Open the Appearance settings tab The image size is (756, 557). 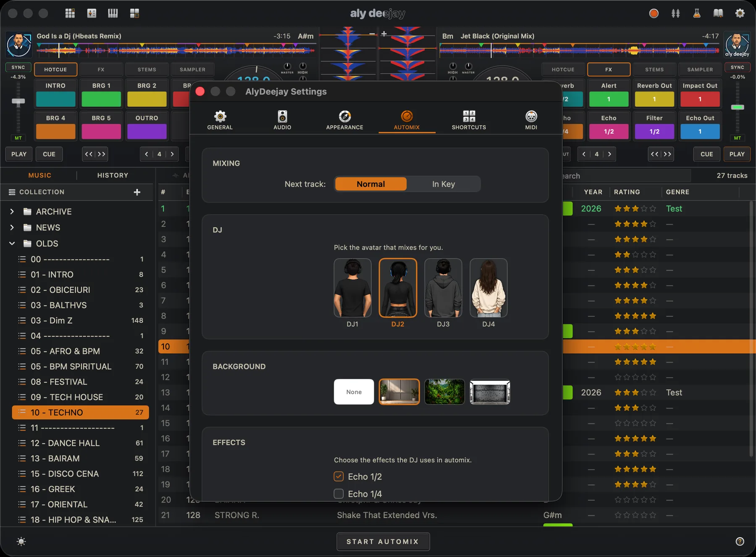pos(344,120)
